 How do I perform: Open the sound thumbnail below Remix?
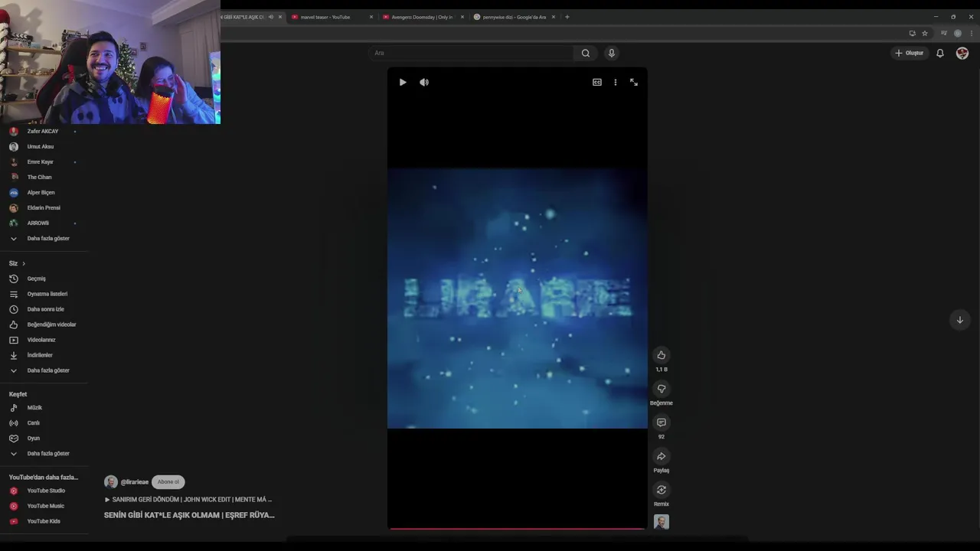coord(661,522)
